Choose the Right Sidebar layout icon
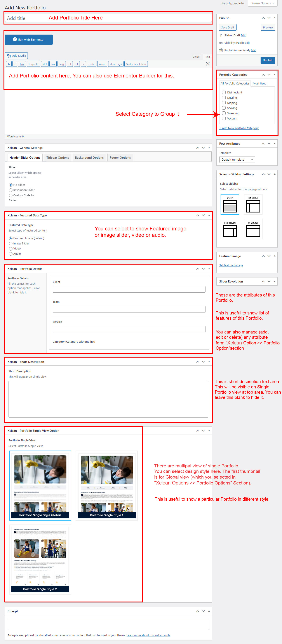The height and width of the screenshot is (644, 282). [x=230, y=229]
